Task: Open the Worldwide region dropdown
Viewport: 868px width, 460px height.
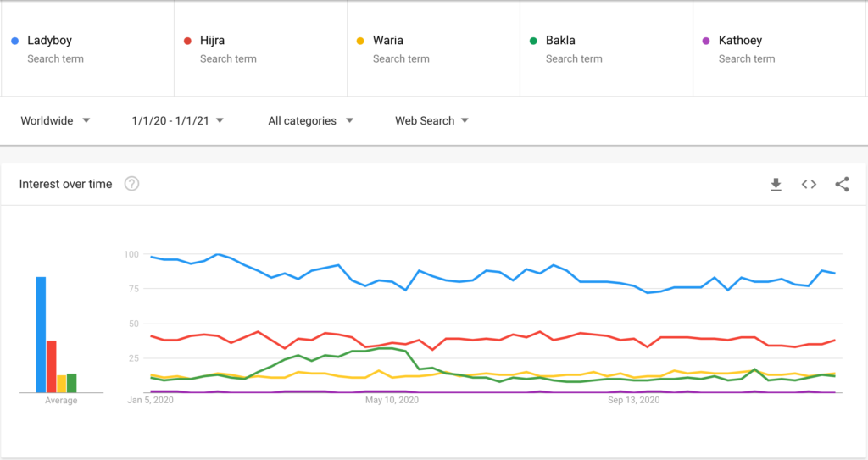Action: (55, 121)
